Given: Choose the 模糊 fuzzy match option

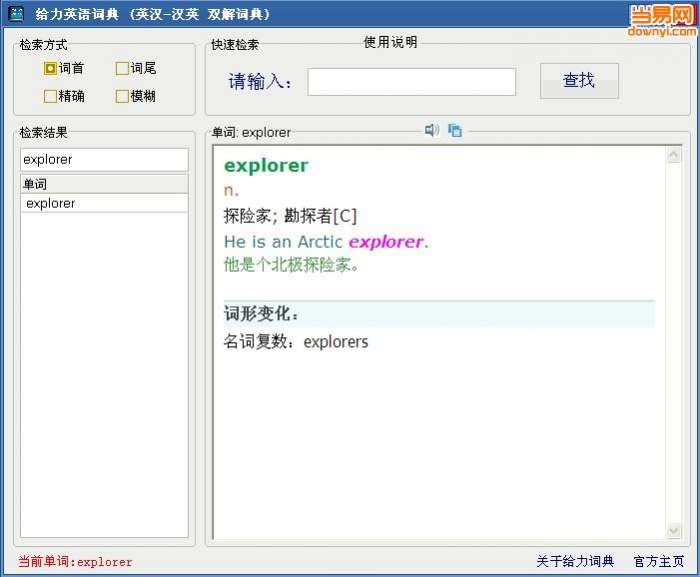Looking at the screenshot, I should pos(122,96).
